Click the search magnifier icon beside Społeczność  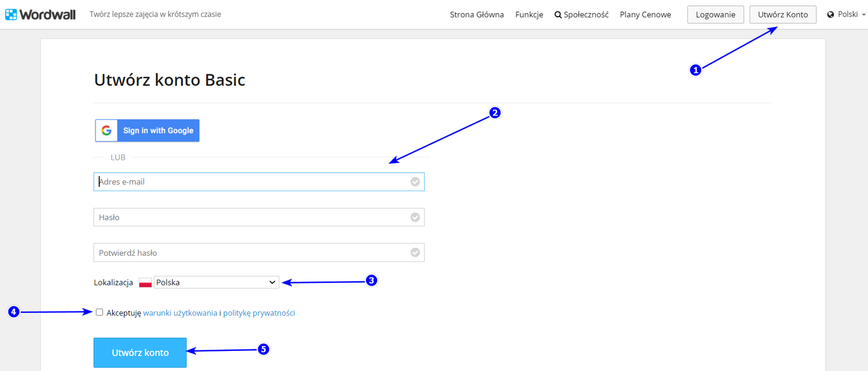(x=558, y=15)
